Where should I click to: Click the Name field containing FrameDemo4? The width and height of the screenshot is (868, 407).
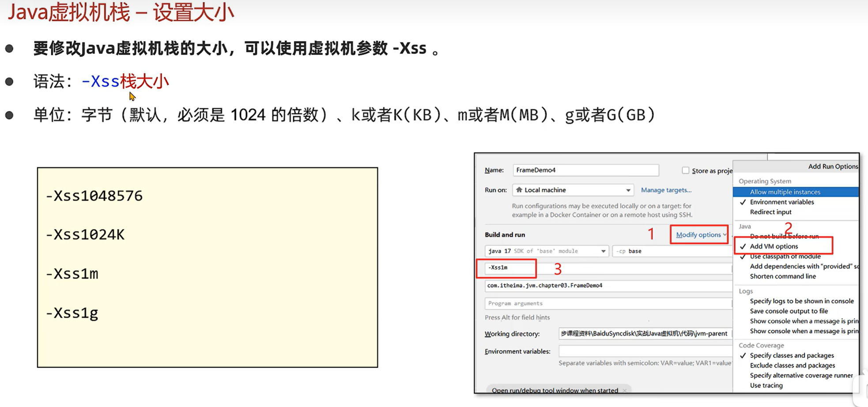pos(585,170)
